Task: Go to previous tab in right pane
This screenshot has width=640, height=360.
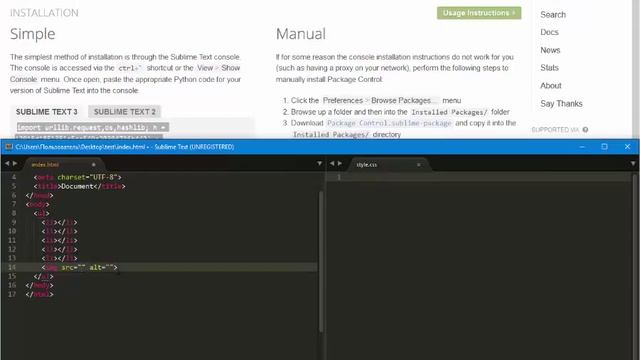Action: pos(331,163)
